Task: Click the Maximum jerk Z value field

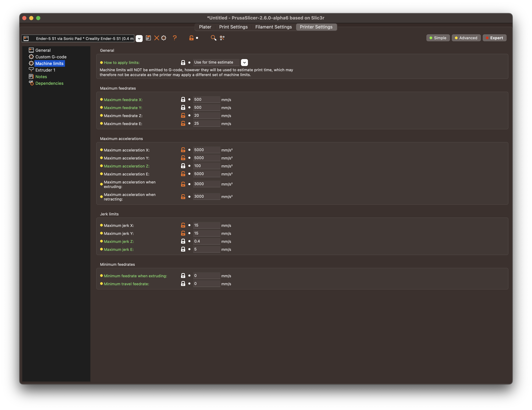Action: tap(207, 241)
